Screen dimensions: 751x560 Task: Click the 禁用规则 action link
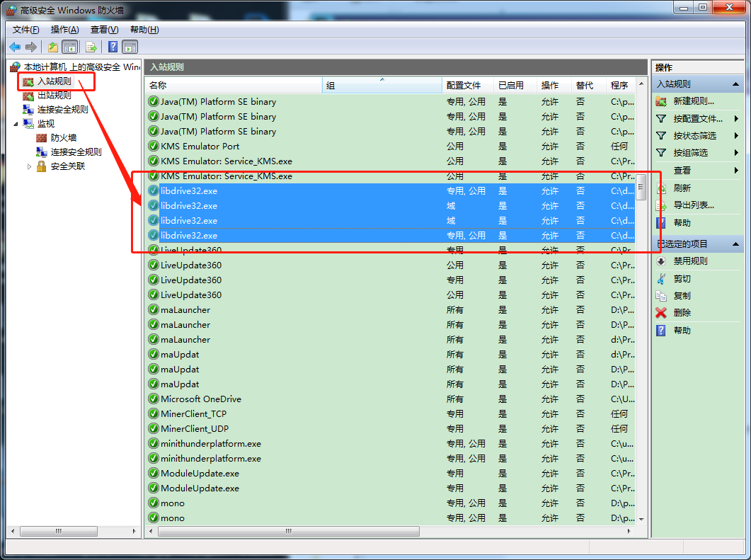pyautogui.click(x=690, y=261)
